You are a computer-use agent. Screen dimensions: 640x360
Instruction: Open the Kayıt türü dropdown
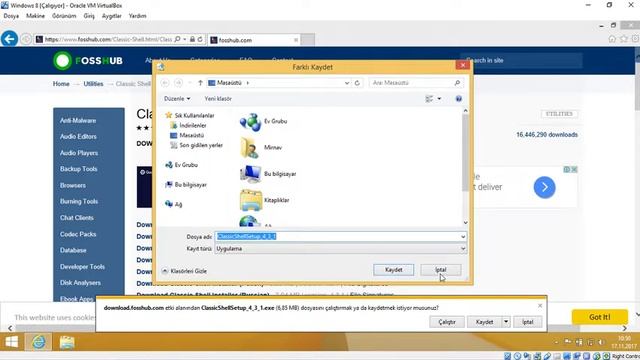pyautogui.click(x=463, y=249)
